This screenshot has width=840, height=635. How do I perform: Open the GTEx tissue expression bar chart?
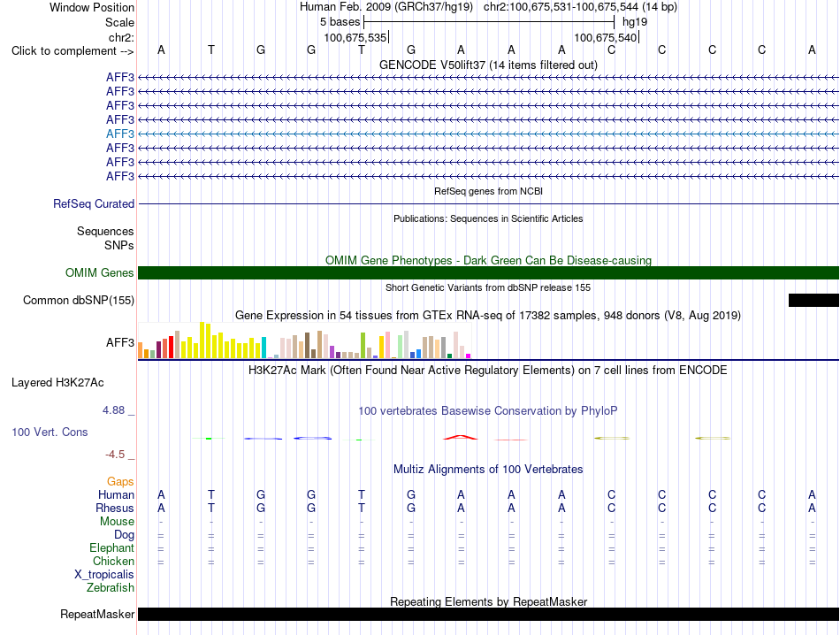click(x=304, y=340)
